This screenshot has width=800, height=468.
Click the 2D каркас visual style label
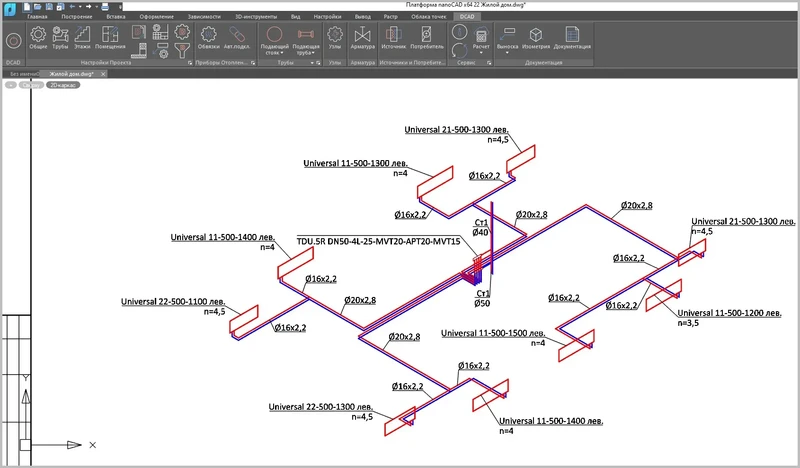[63, 85]
